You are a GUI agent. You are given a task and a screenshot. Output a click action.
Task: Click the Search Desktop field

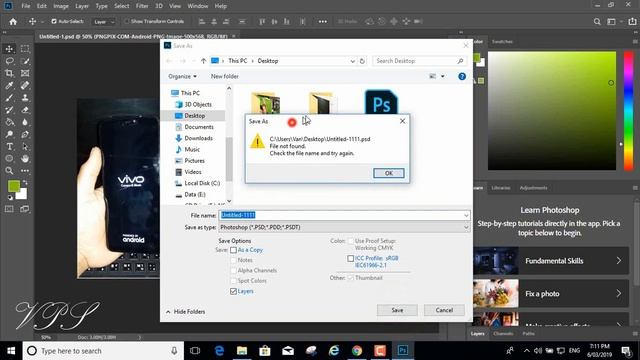(419, 61)
